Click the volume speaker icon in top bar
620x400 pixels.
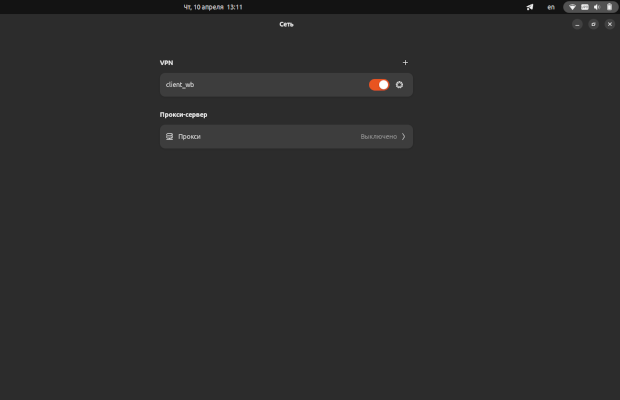tap(597, 7)
